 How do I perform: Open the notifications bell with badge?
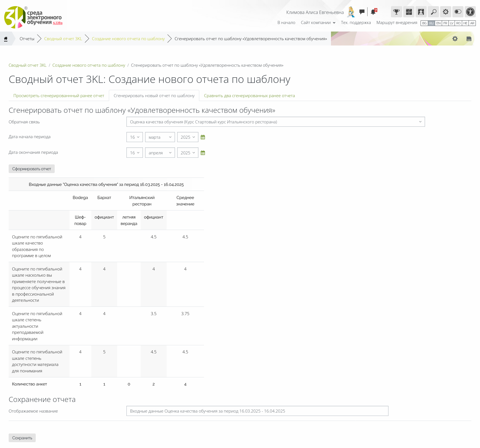(373, 12)
